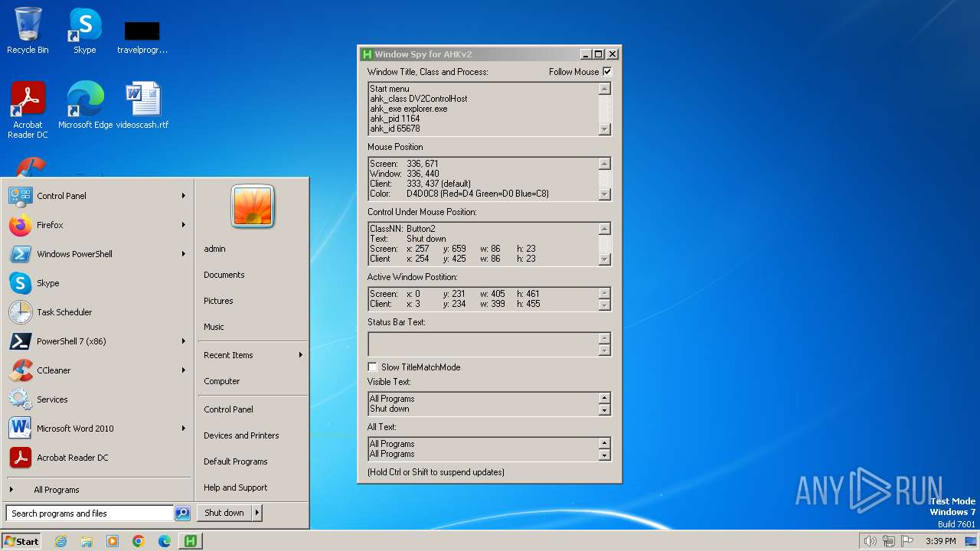Select the 'ahk_exe explorer.exe' text line

click(408, 109)
